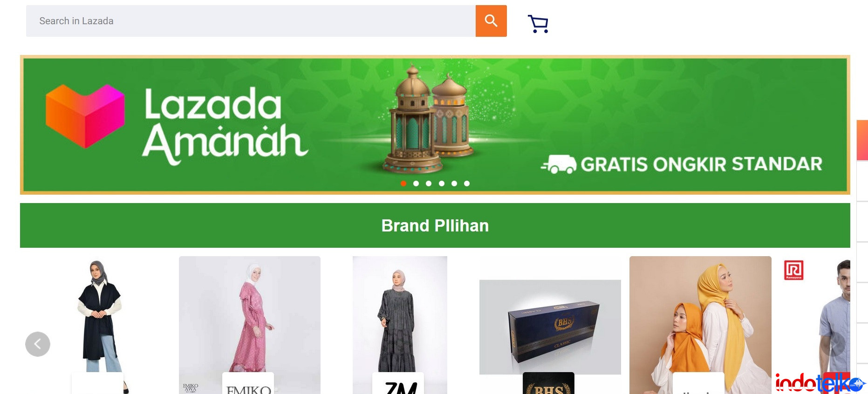
Task: Click the orange side tab at right edge
Action: point(862,140)
